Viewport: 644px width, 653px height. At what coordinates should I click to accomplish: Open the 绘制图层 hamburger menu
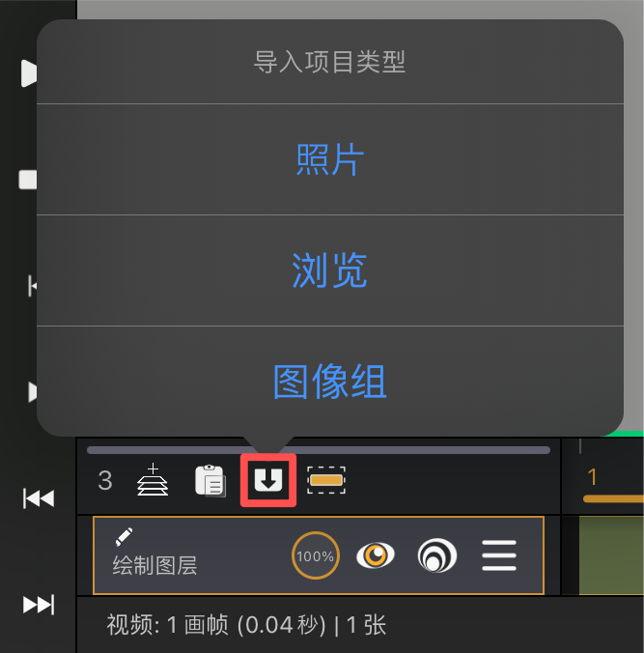click(x=499, y=555)
